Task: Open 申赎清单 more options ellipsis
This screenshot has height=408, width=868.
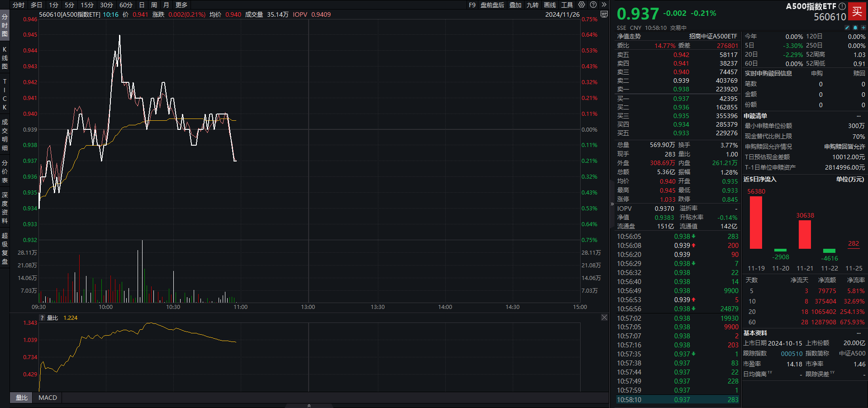Action: click(858, 116)
